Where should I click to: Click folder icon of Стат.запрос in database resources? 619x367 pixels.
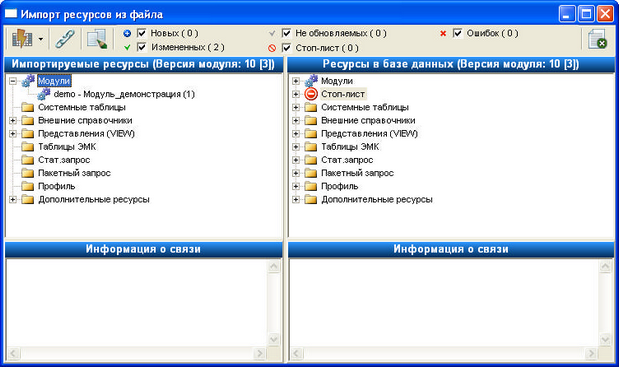click(311, 160)
